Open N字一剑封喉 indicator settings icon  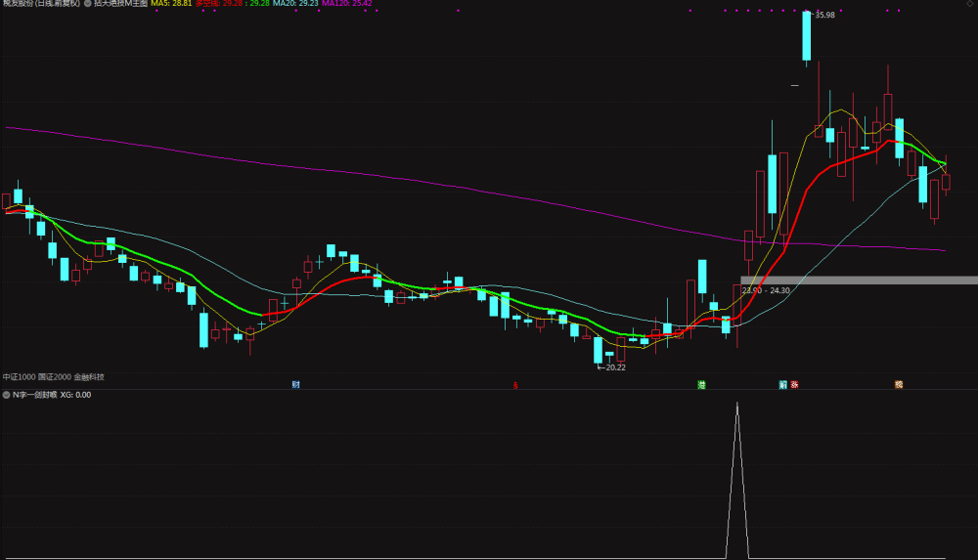6,395
